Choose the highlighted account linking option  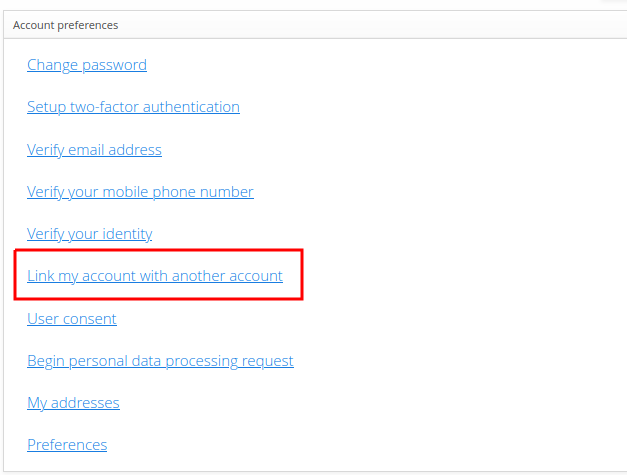coord(155,276)
